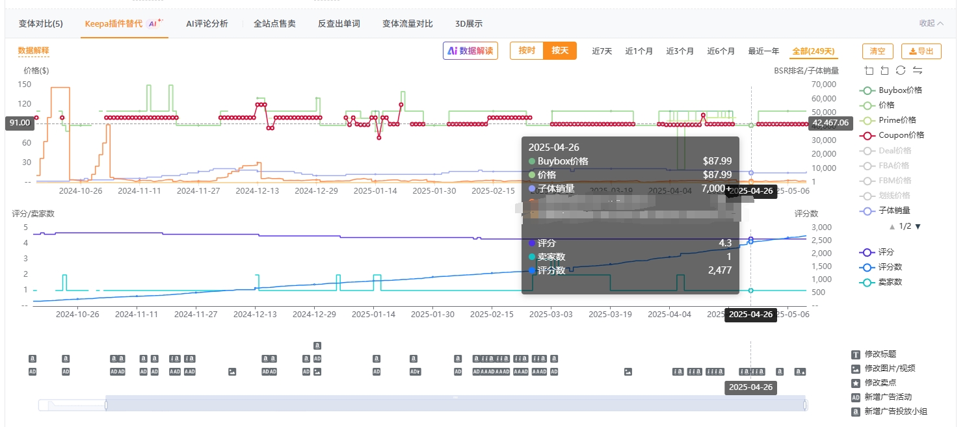Click the AD icon for 新增广告活动
980x427 pixels.
pyautogui.click(x=856, y=397)
